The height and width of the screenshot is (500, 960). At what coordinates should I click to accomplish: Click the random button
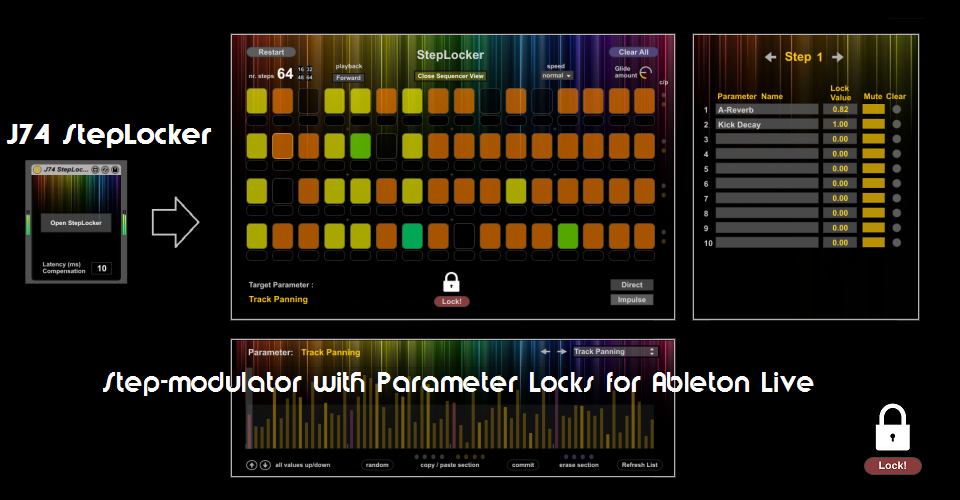tap(377, 465)
